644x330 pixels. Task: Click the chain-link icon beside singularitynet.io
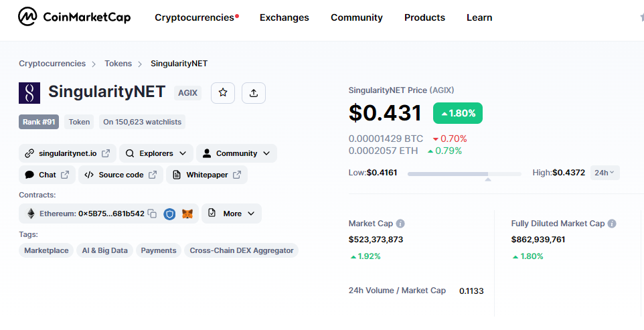pyautogui.click(x=29, y=153)
